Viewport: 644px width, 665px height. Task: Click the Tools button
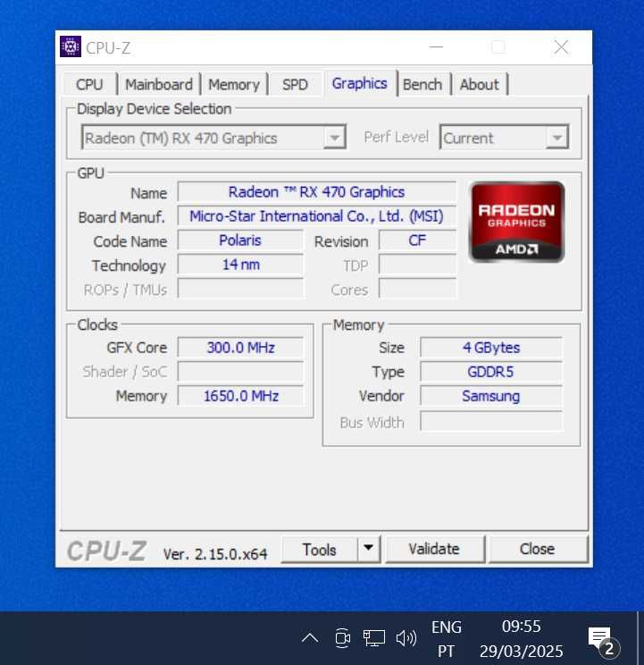point(319,550)
